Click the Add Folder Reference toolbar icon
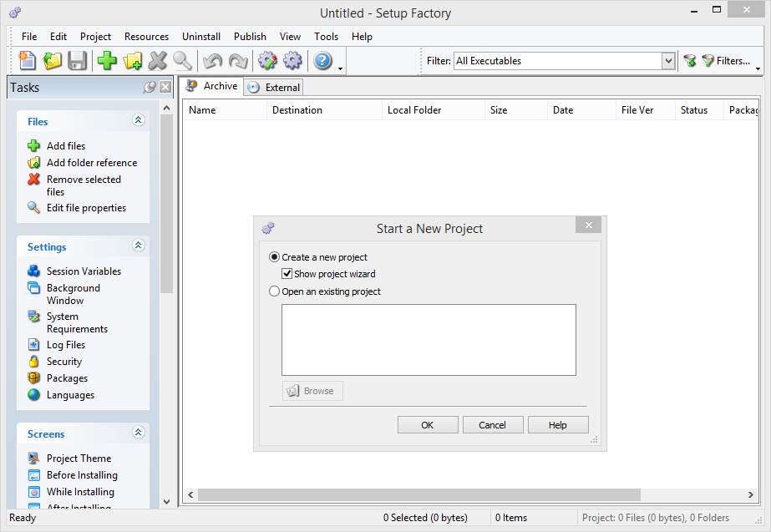The image size is (771, 532). click(132, 60)
